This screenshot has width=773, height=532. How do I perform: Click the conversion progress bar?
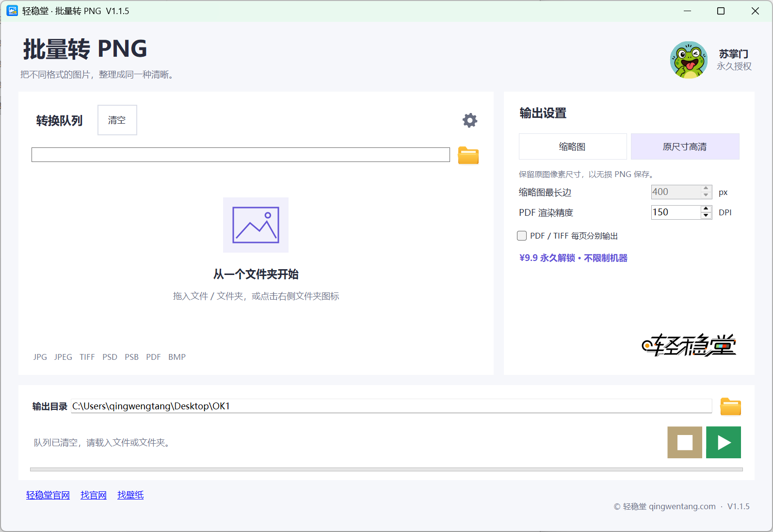pyautogui.click(x=386, y=469)
